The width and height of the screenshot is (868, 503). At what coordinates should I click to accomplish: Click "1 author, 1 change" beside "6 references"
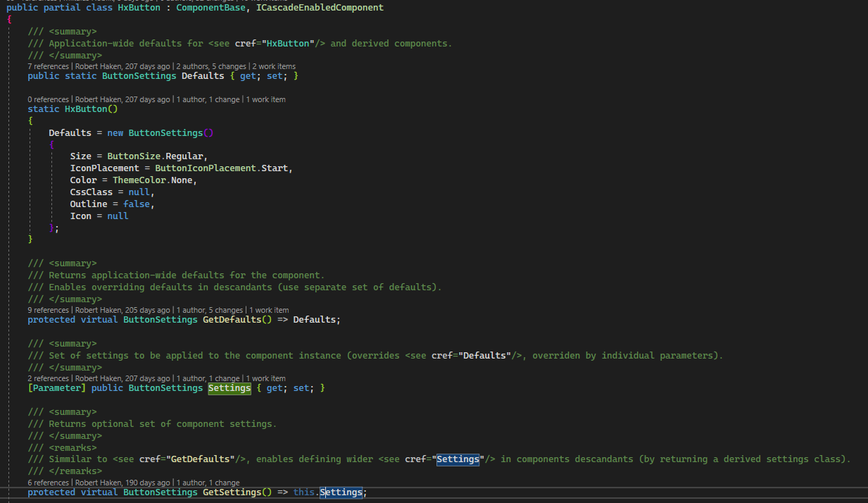(x=208, y=483)
